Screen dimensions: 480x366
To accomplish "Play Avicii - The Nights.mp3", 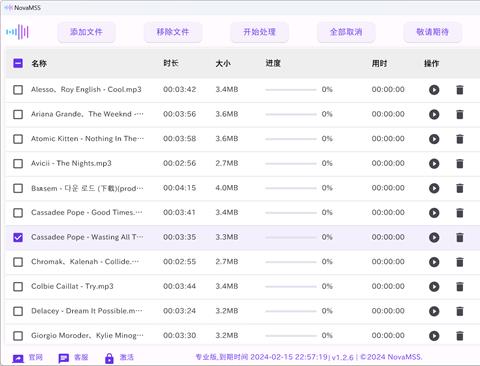I will 434,163.
